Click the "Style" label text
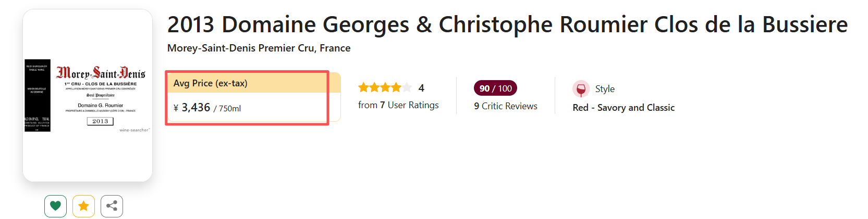The width and height of the screenshot is (868, 219). (x=605, y=89)
